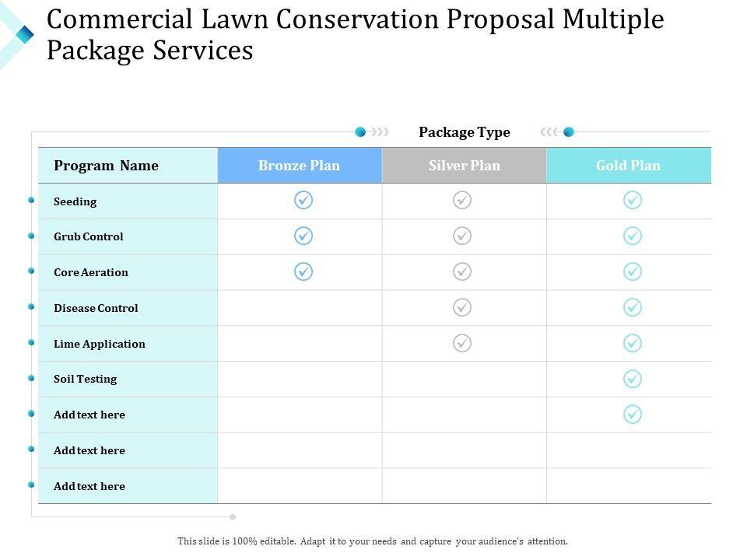Click the Gold Plan Disease Control checkmark icon
747x560 pixels.
click(x=633, y=307)
